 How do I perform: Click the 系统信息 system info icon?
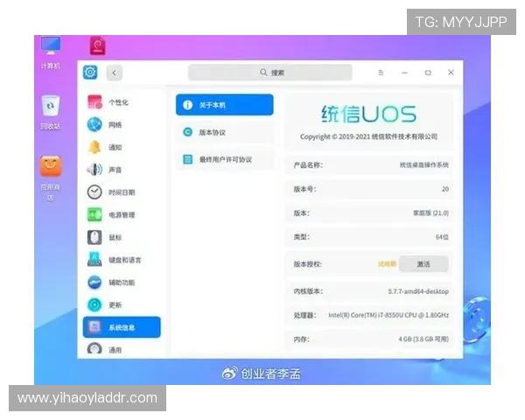(94, 327)
